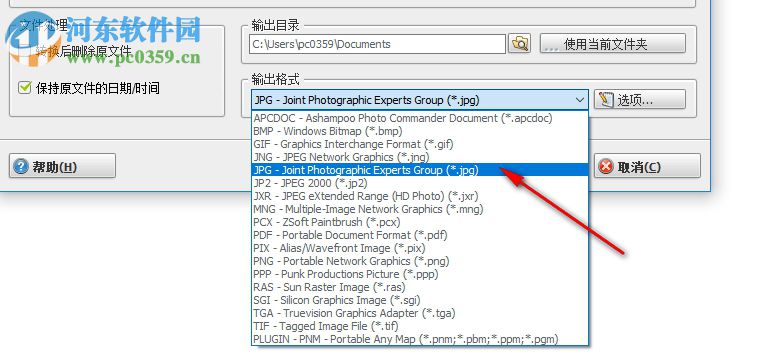Select APCDOC - Ashampoo Photo Commander Document
Image resolution: width=780 pixels, height=363 pixels.
420,118
